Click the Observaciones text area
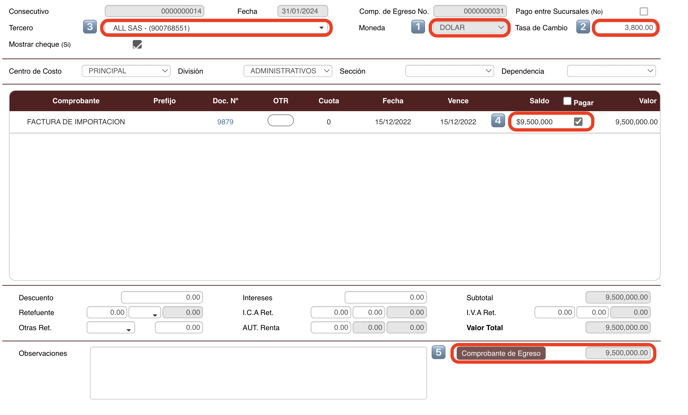 258,373
